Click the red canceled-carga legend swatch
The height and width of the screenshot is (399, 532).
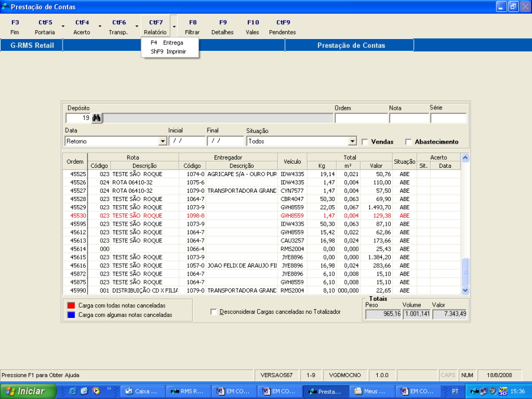(72, 306)
